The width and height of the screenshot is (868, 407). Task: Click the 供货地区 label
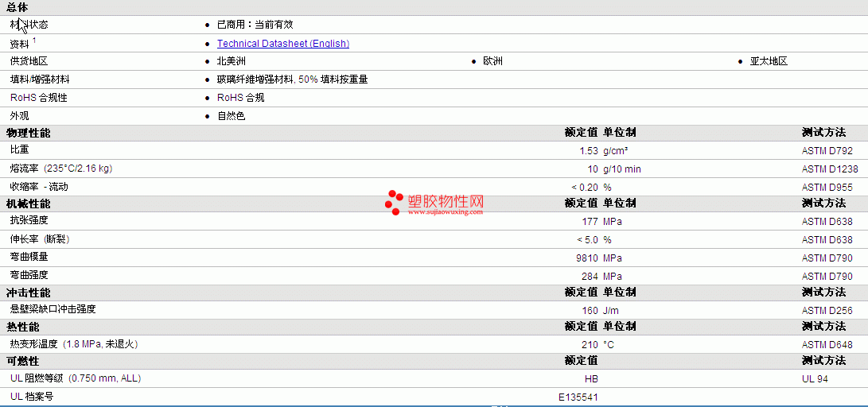click(x=29, y=61)
